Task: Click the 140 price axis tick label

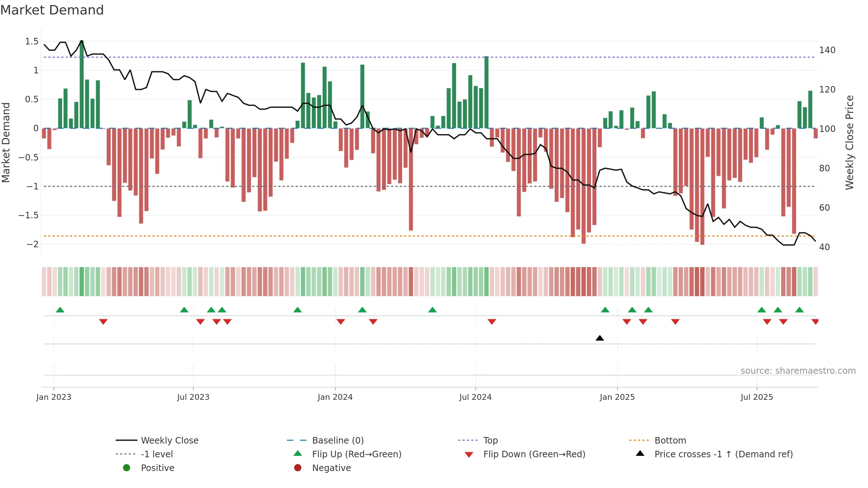Action: pos(827,50)
